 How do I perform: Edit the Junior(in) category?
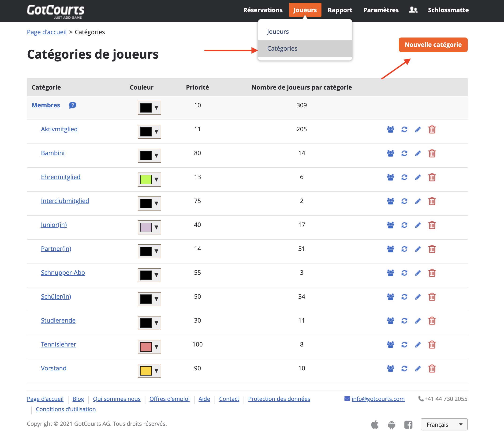click(418, 225)
